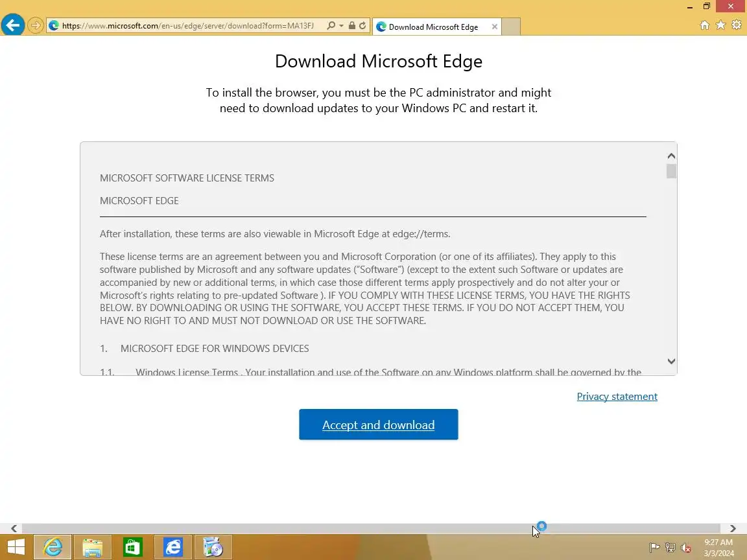This screenshot has width=747, height=560.
Task: Click horizontal scrollbar right arrow
Action: [733, 529]
